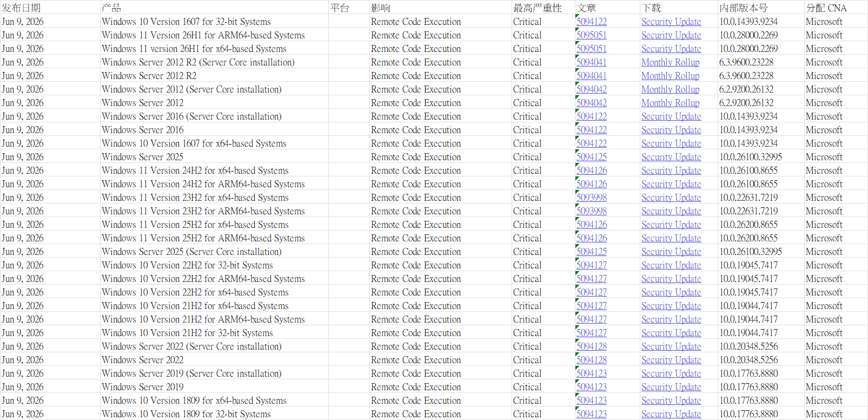Select build 10.0.26200.8655 in Windows 11 25H2 x64 row
Viewport: 868px width, 420px height.
[x=761, y=225]
